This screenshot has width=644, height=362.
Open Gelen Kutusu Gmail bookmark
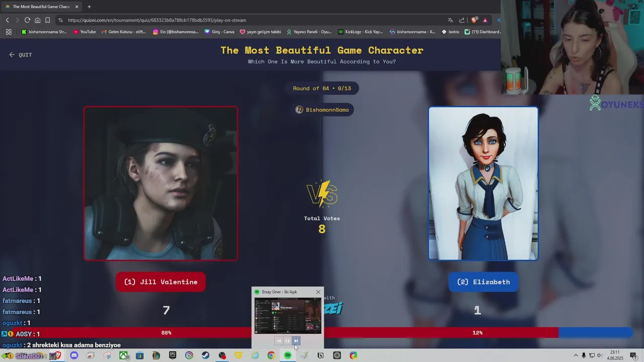124,32
